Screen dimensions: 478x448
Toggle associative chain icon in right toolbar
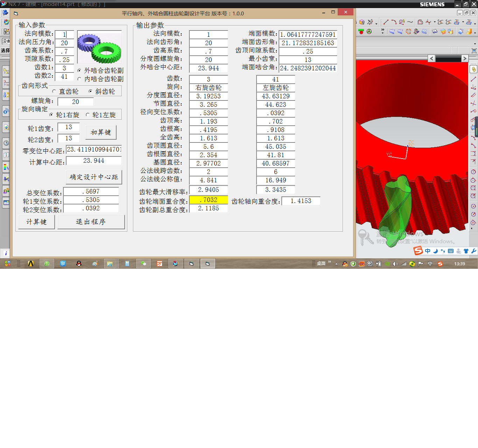tap(473, 69)
